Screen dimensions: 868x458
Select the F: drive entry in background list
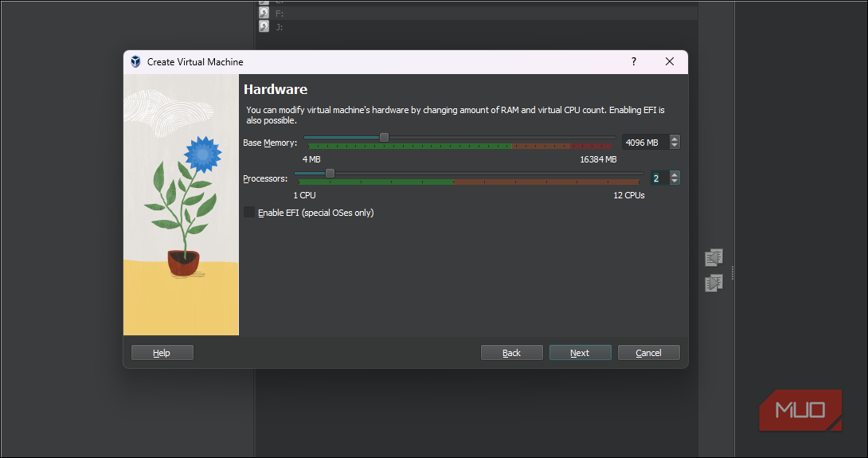click(x=479, y=14)
